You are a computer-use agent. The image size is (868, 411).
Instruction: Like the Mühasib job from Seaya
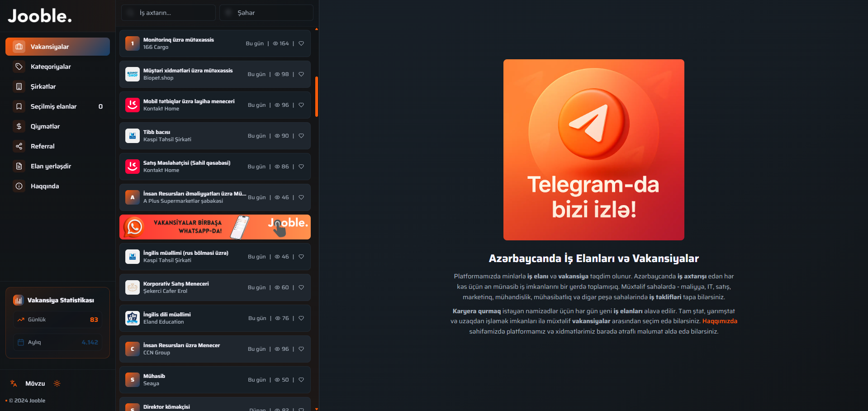pyautogui.click(x=301, y=380)
